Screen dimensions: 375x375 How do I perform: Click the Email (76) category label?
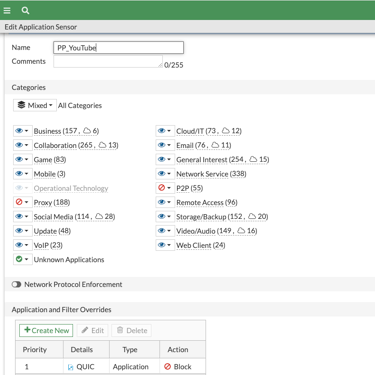(204, 145)
